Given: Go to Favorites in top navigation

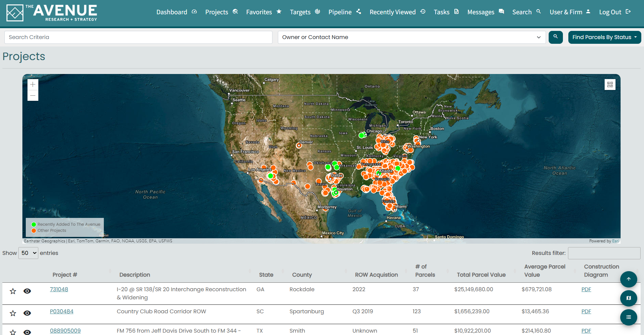Looking at the screenshot, I should coord(264,12).
